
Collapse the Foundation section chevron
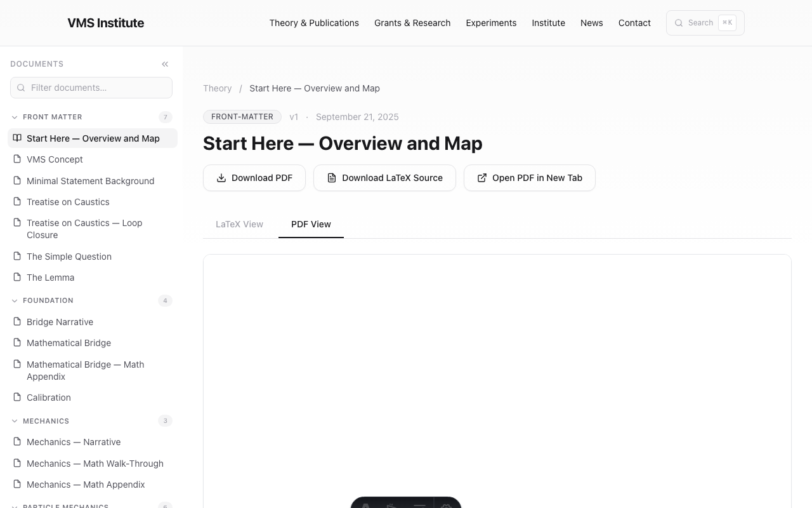click(x=15, y=300)
